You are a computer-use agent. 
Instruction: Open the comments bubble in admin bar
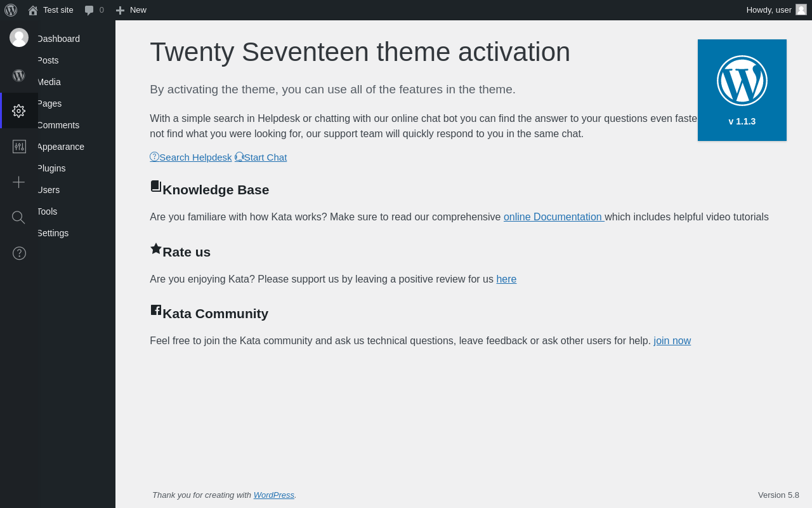pos(94,10)
